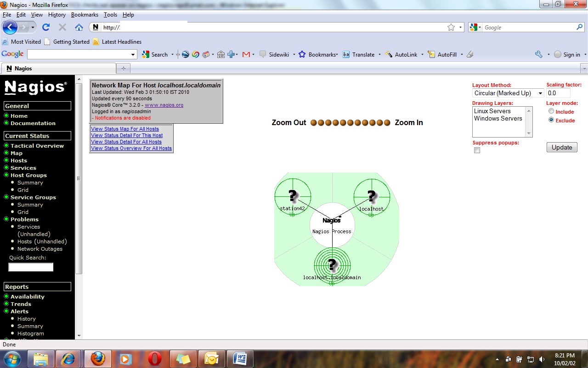Open the Sign in dropdown arrow

coord(585,55)
